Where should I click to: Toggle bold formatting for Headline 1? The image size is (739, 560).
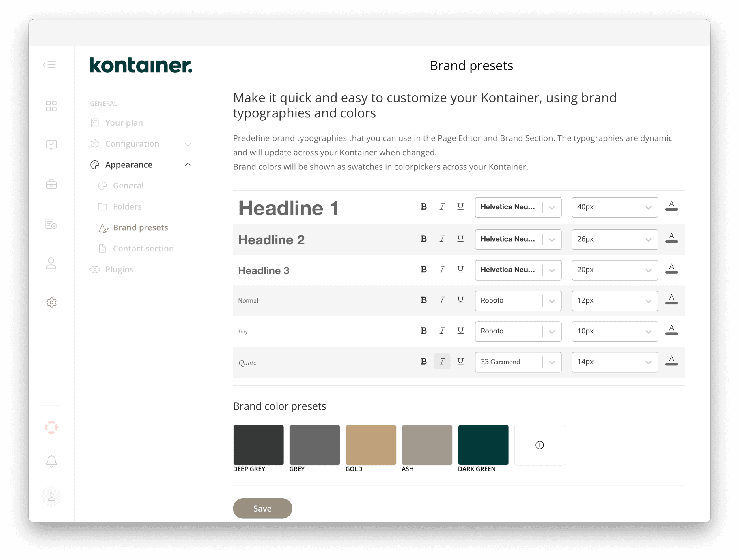(x=423, y=206)
